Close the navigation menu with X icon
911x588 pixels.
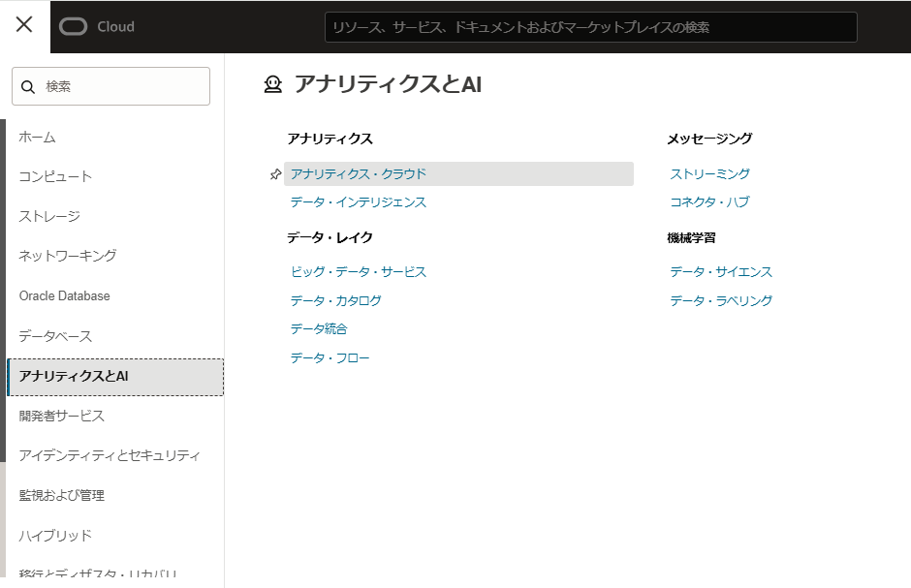pos(24,24)
